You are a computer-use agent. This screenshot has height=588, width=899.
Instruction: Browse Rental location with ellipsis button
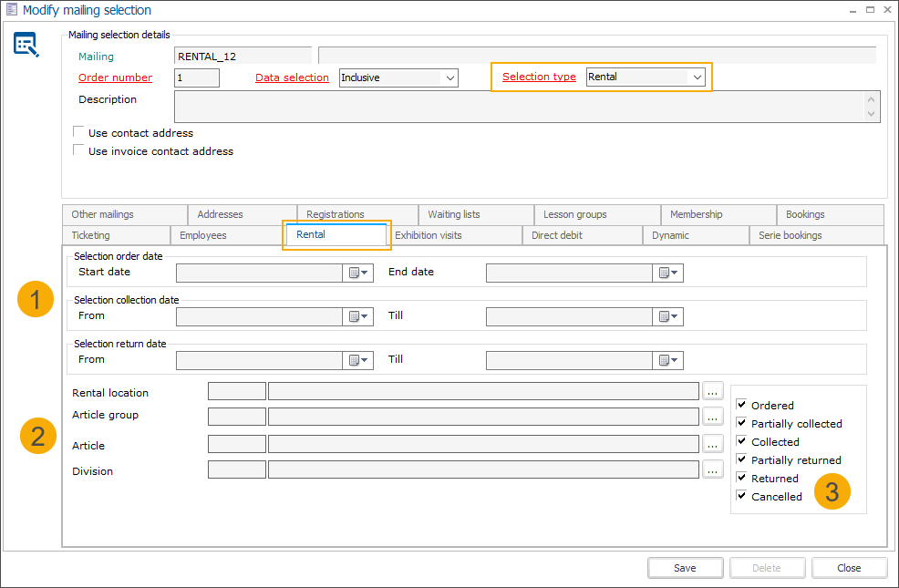coord(713,391)
